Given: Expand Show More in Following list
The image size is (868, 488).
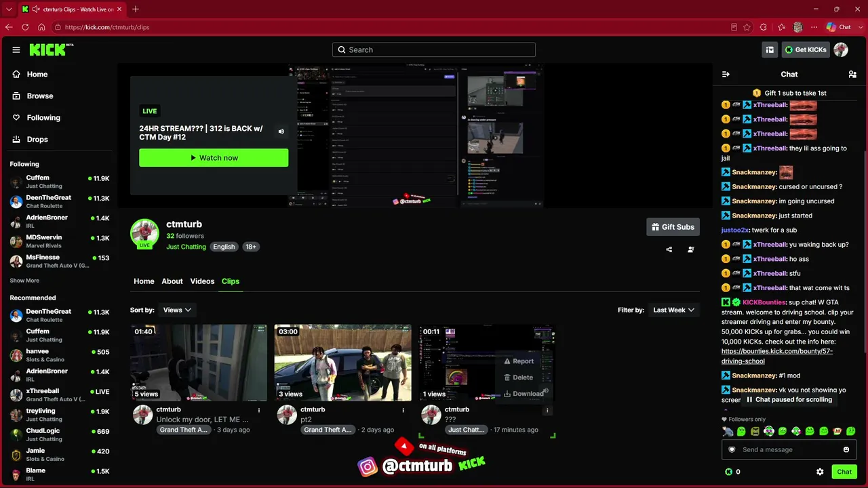Looking at the screenshot, I should point(24,281).
